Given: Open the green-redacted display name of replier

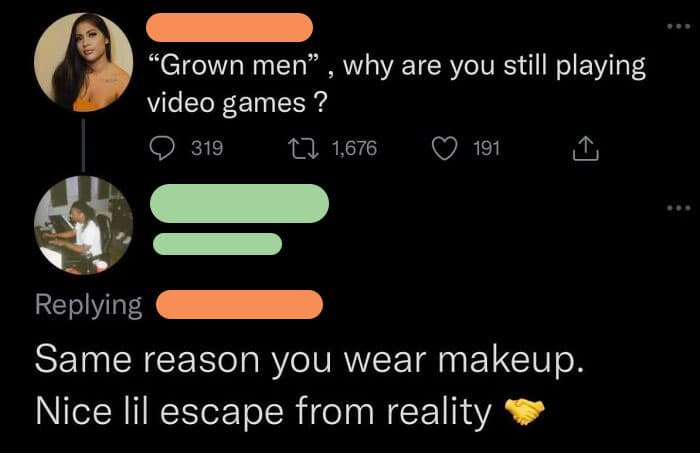Looking at the screenshot, I should (x=240, y=204).
